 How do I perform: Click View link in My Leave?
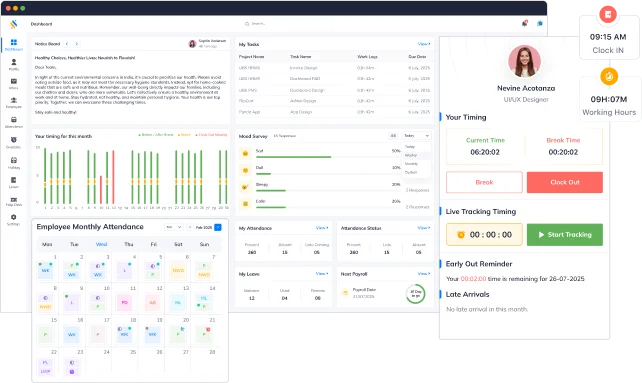(x=322, y=274)
